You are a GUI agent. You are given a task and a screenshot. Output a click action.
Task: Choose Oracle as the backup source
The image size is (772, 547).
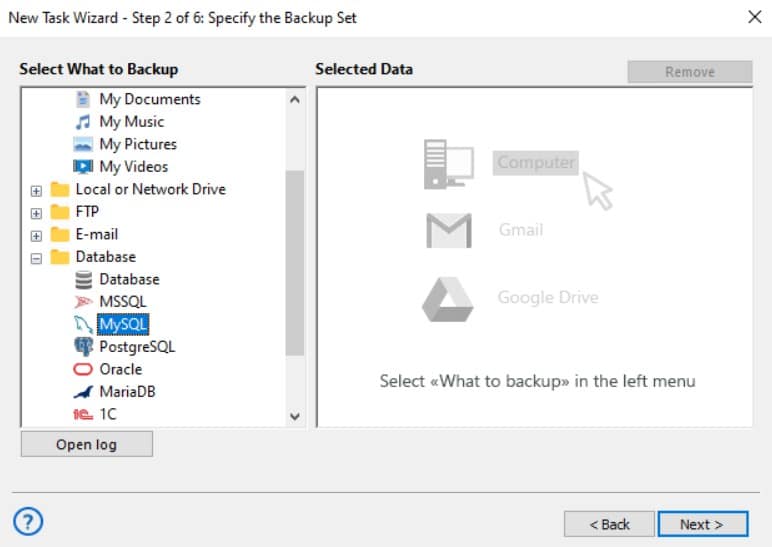pos(121,369)
